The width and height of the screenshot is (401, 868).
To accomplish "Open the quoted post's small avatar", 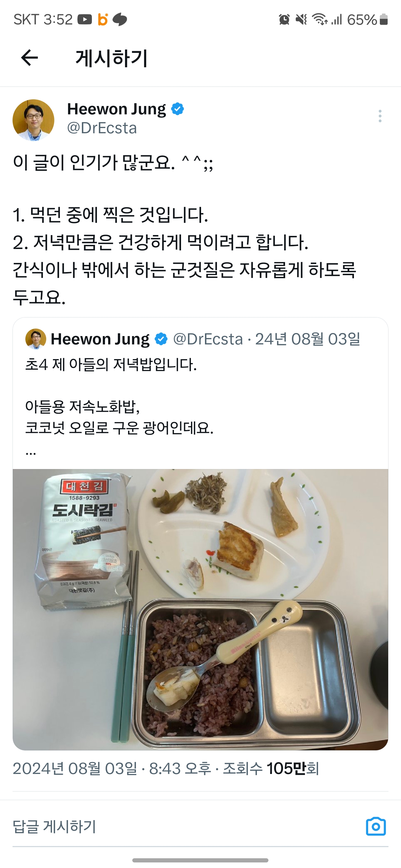I will [35, 339].
